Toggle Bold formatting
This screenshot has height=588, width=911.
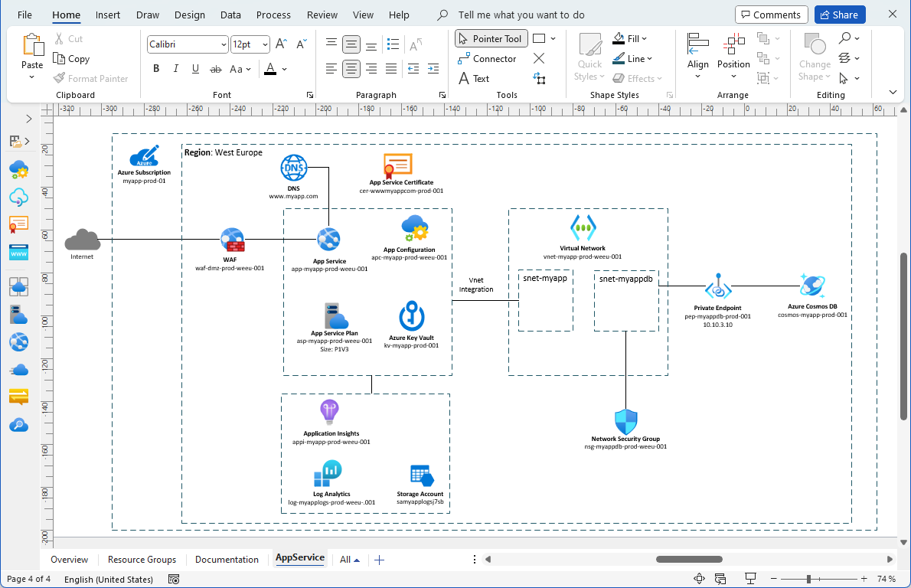click(156, 68)
